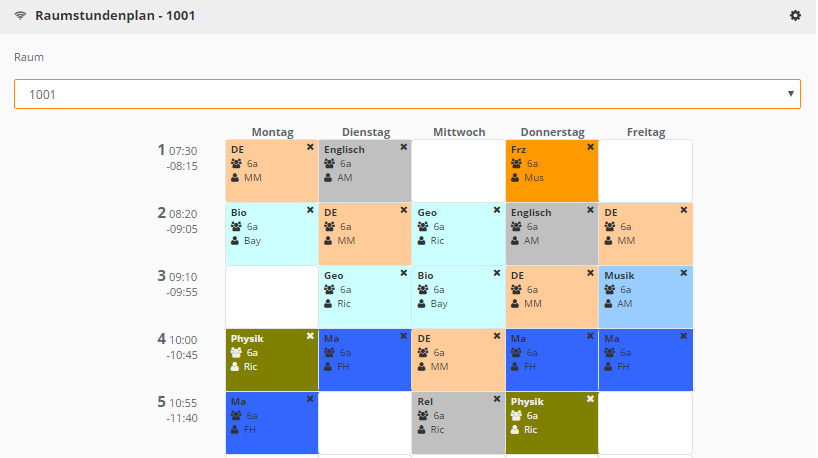
Task: Remove Friday's Musik lesson via X
Action: pyautogui.click(x=683, y=273)
